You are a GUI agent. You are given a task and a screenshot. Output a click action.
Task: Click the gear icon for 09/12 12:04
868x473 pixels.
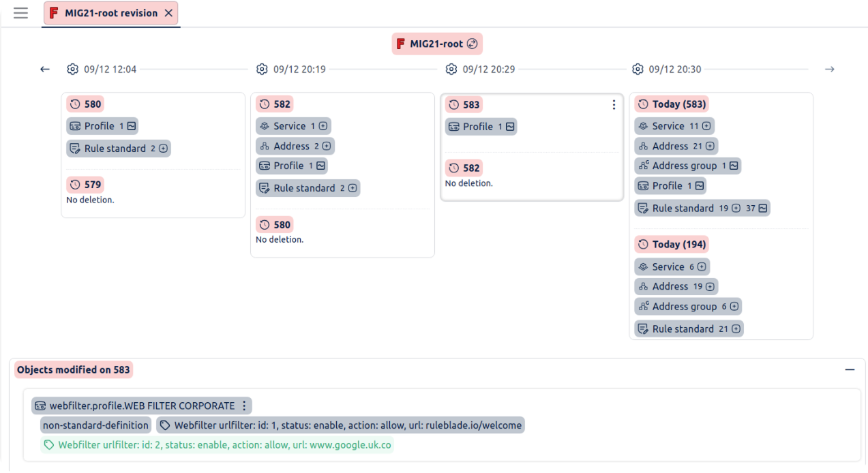tap(73, 69)
